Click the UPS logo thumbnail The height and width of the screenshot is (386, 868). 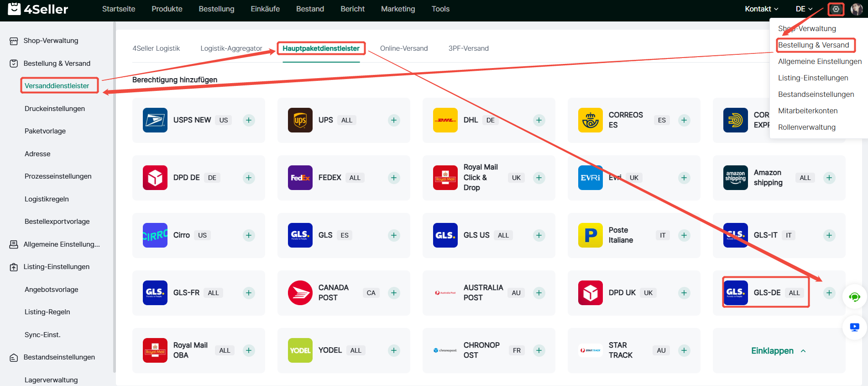click(x=300, y=120)
